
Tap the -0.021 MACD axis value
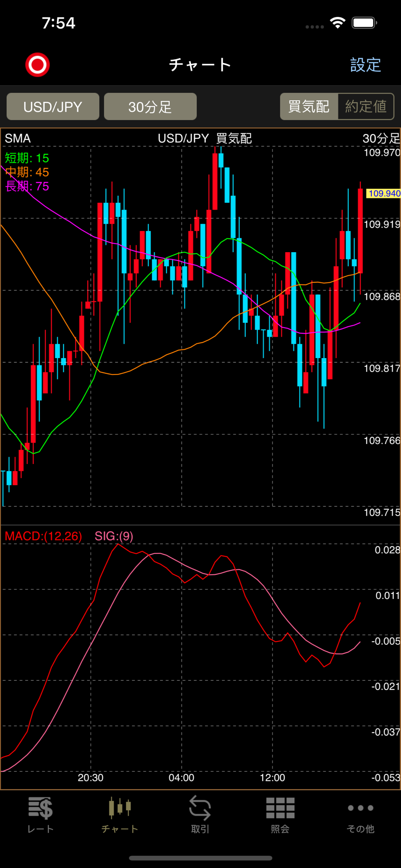[x=386, y=687]
